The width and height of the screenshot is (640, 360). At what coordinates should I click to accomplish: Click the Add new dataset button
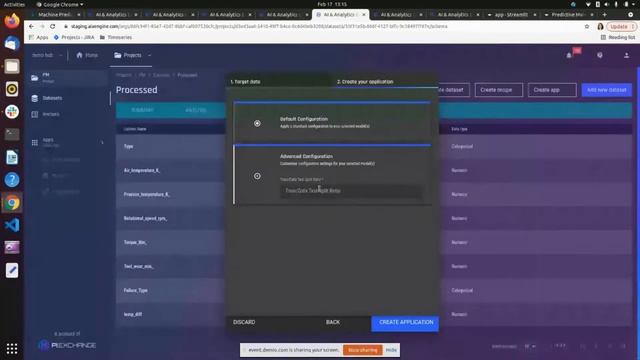[x=607, y=90]
